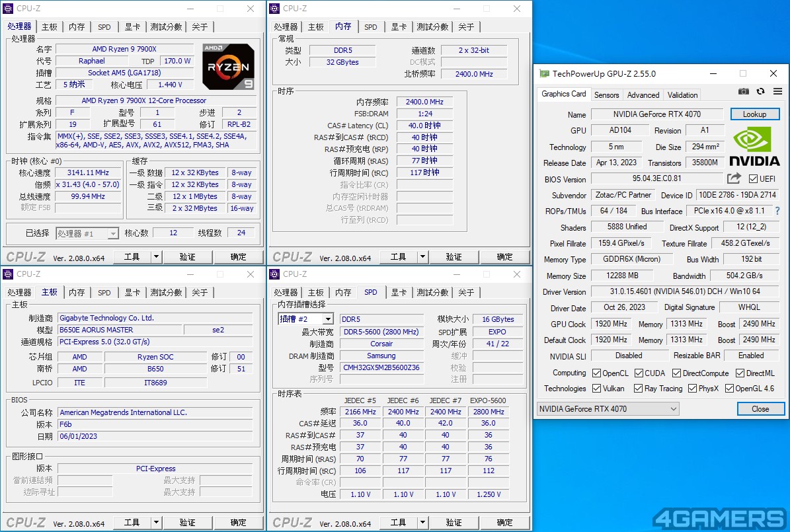Click the memory size value 32 GBytes
The width and height of the screenshot is (790, 532).
(x=342, y=62)
